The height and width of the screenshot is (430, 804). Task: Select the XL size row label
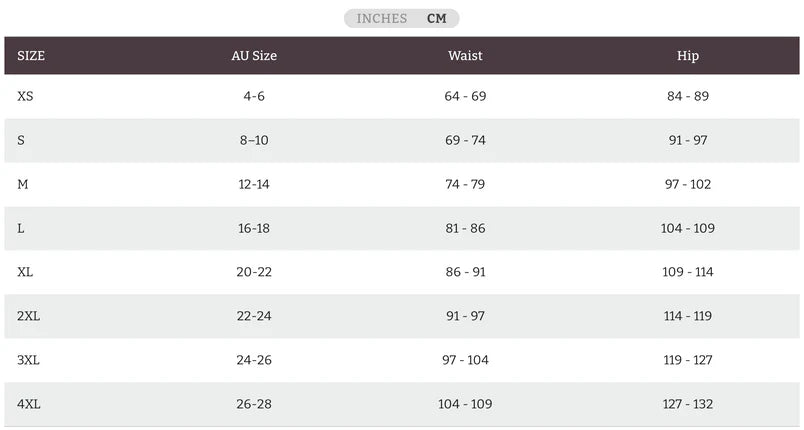(x=26, y=272)
